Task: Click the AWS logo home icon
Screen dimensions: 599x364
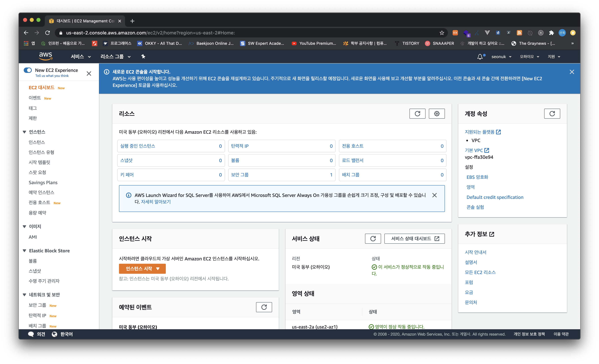Action: tap(46, 56)
